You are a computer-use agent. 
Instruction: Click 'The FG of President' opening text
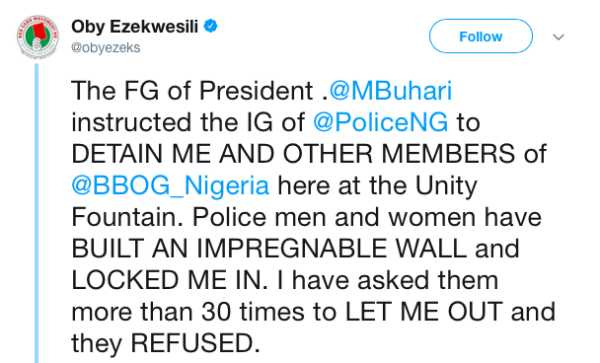tap(192, 91)
